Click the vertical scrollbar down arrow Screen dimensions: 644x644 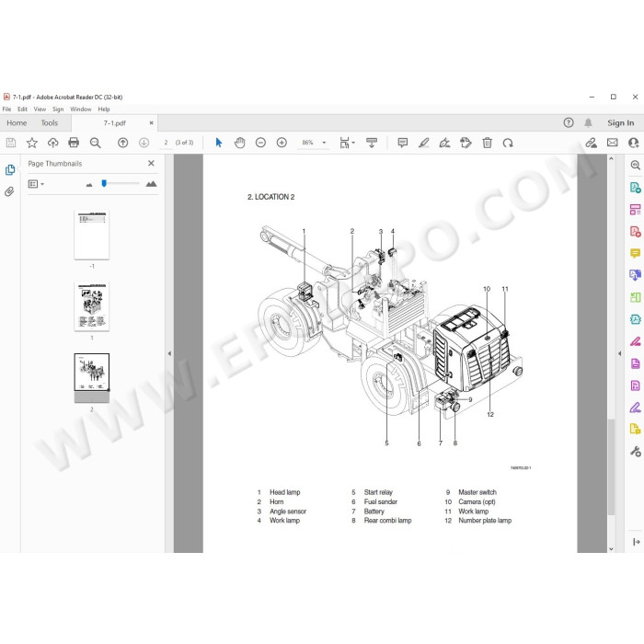(611, 548)
